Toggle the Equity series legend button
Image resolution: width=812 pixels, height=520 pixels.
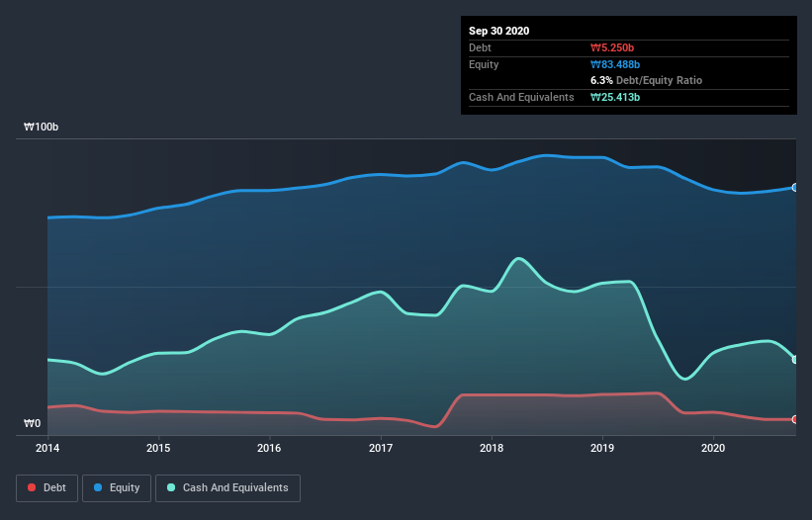(x=117, y=488)
